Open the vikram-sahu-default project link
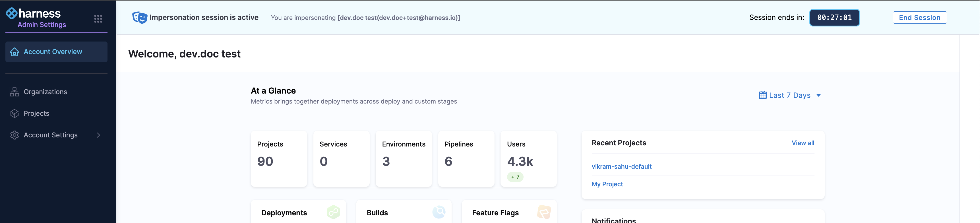This screenshot has width=980, height=223. click(x=621, y=167)
